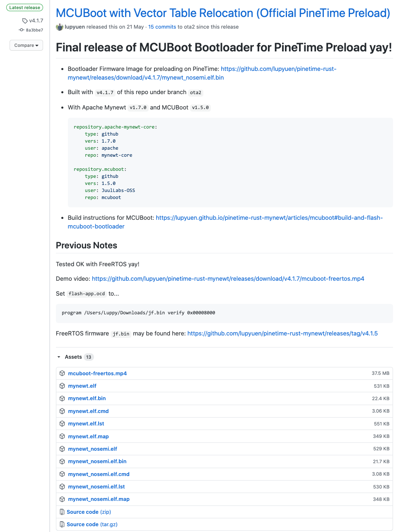Download mynewt_nosemi.elf asset
The width and height of the screenshot is (398, 532).
92,449
